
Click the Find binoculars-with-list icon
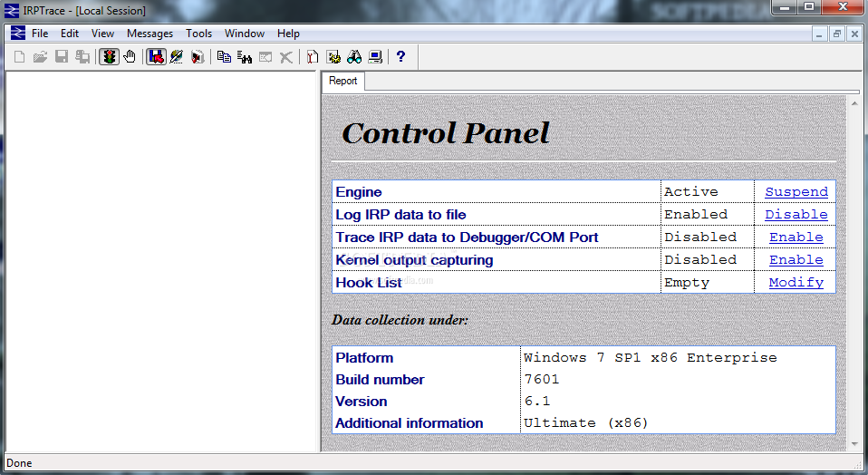(245, 56)
